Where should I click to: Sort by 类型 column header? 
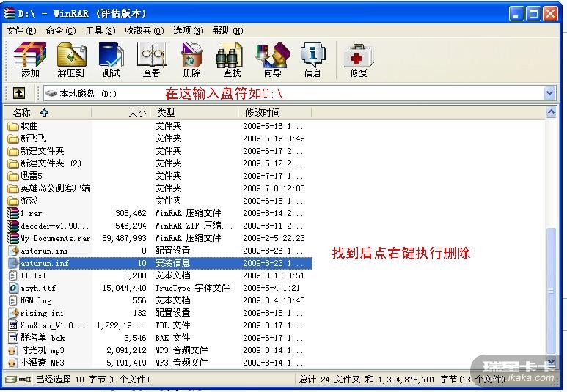(194, 113)
